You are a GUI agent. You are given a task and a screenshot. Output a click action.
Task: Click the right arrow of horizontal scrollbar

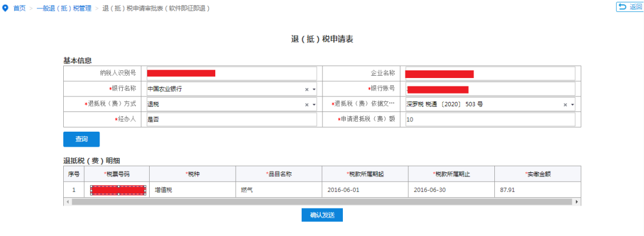(x=577, y=202)
